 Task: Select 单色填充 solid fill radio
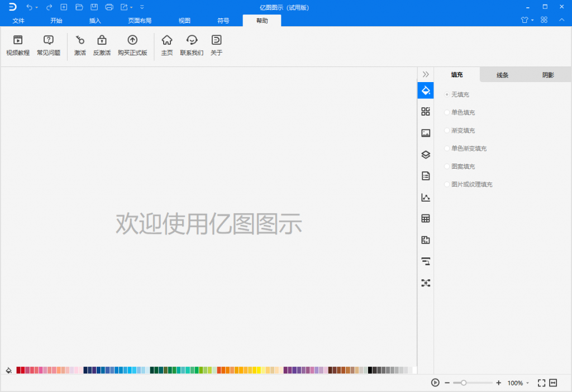pyautogui.click(x=447, y=112)
